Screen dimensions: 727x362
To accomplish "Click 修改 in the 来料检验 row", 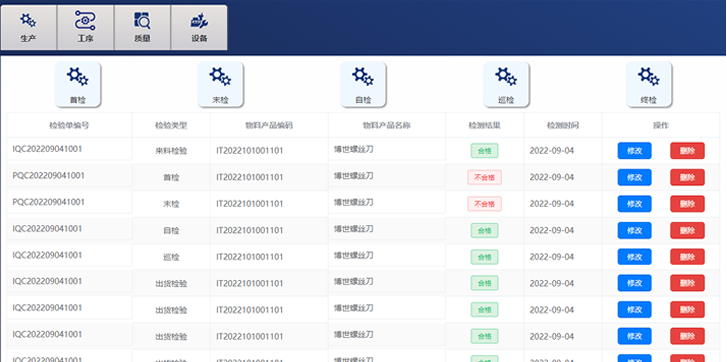I will point(634,151).
